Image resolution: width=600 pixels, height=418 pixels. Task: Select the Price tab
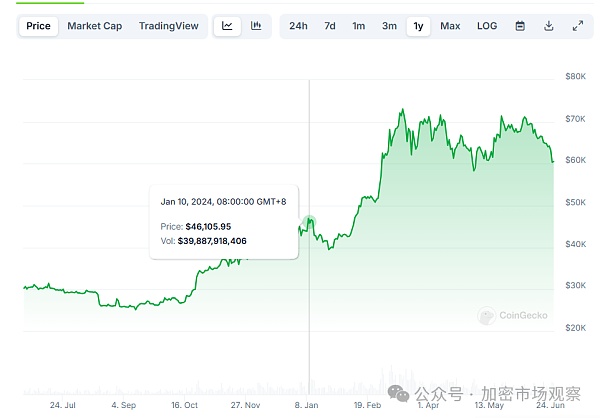tap(39, 25)
